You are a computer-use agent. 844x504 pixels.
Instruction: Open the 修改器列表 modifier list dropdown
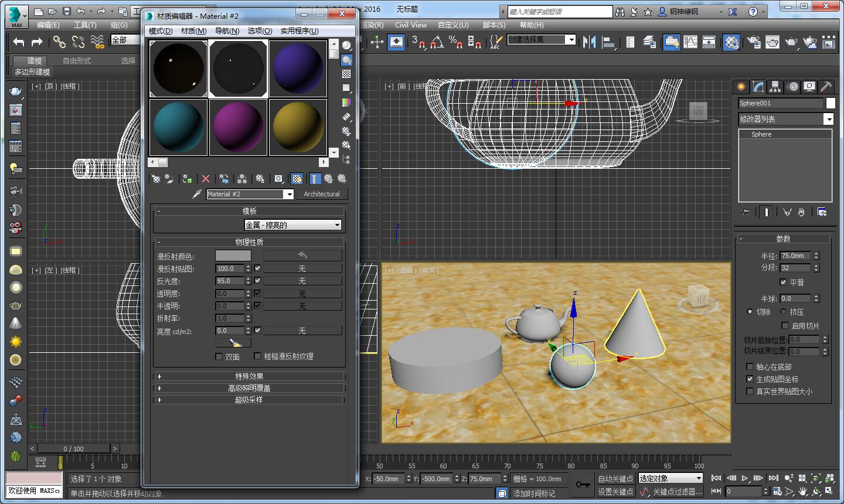tap(828, 119)
